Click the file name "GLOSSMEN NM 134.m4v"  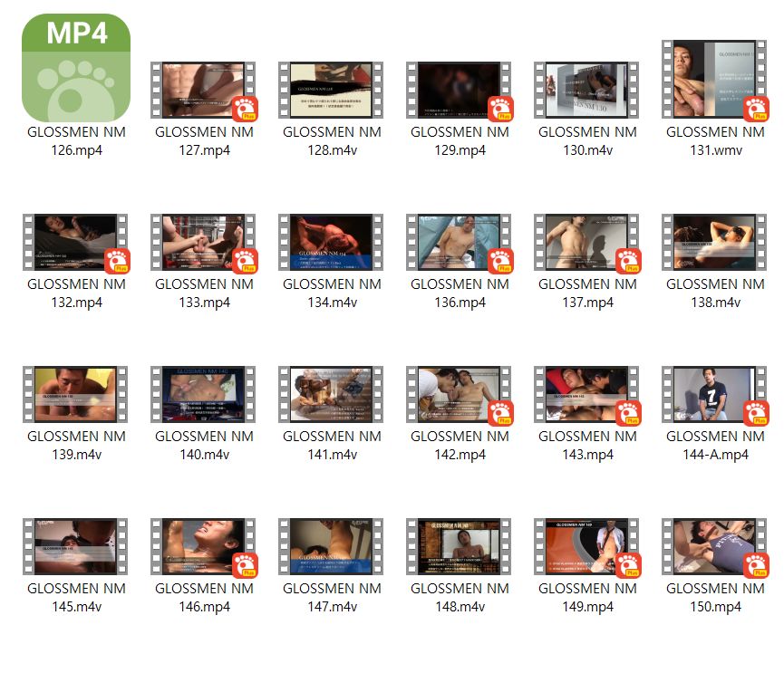click(332, 293)
